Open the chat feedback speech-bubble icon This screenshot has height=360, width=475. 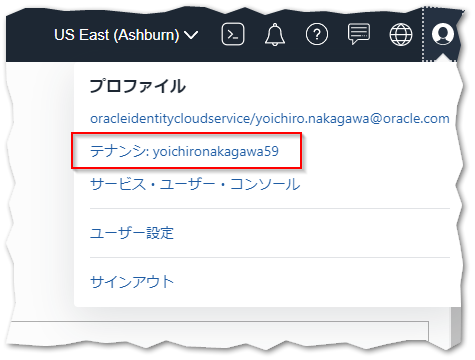359,34
